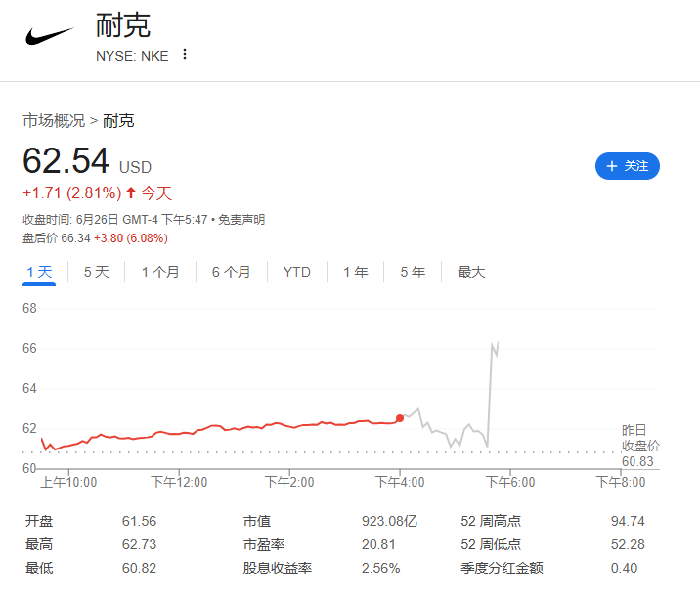The width and height of the screenshot is (700, 598).
Task: Click the 关注 follow button
Action: click(x=628, y=166)
